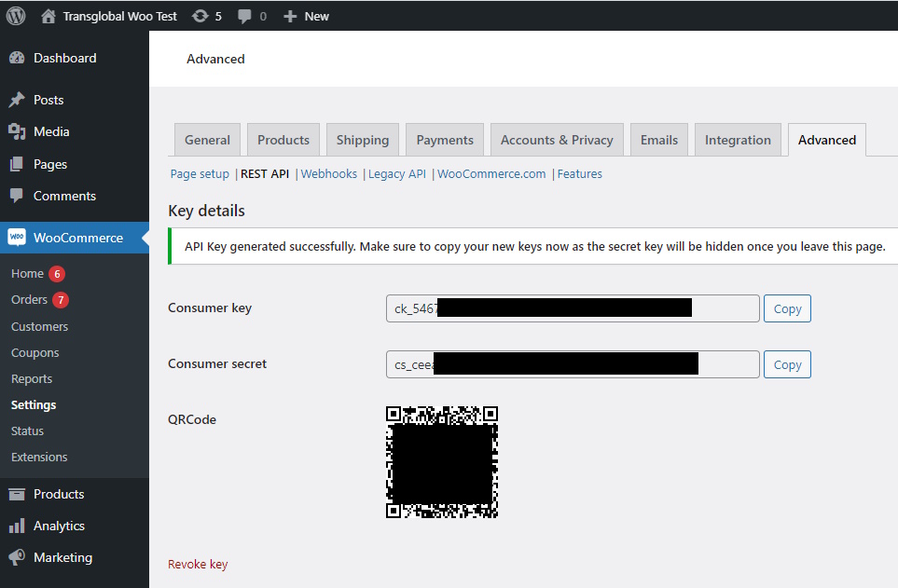
Task: Open Status submenu item
Action: [x=27, y=431]
